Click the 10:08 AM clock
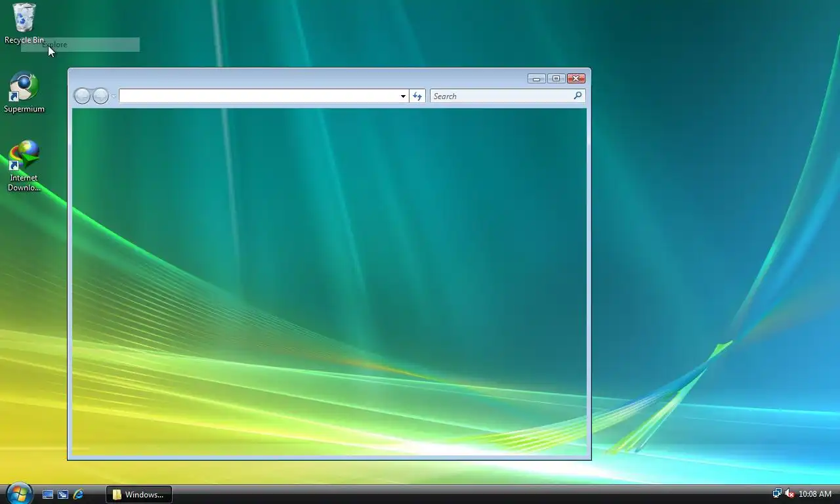 815,494
